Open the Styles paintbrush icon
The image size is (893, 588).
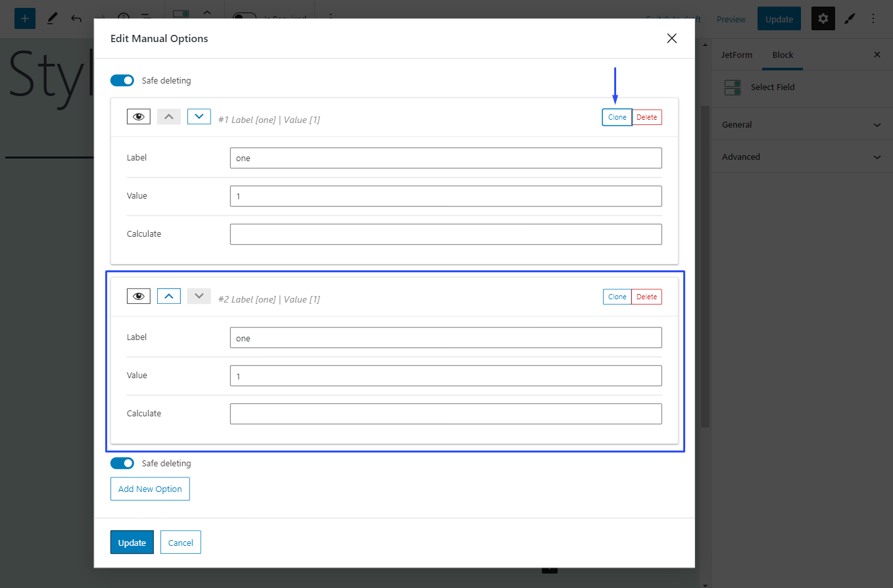[850, 18]
